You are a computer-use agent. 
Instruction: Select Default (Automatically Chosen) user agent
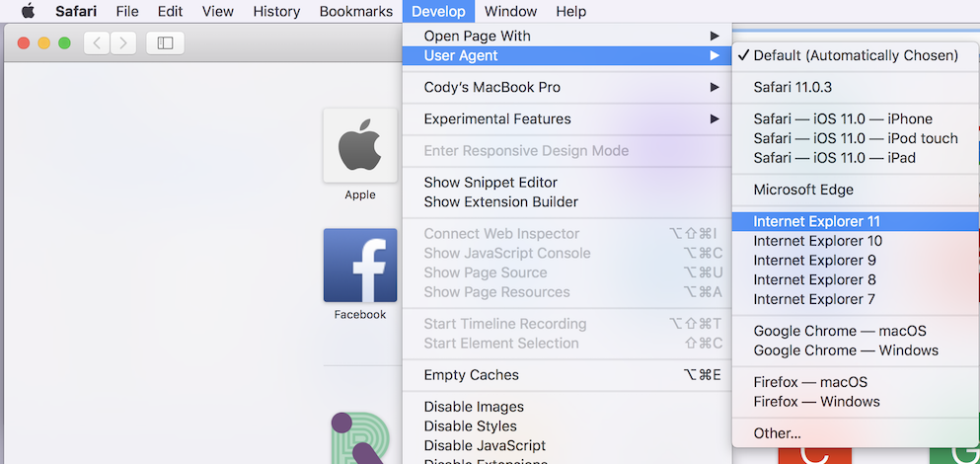855,55
